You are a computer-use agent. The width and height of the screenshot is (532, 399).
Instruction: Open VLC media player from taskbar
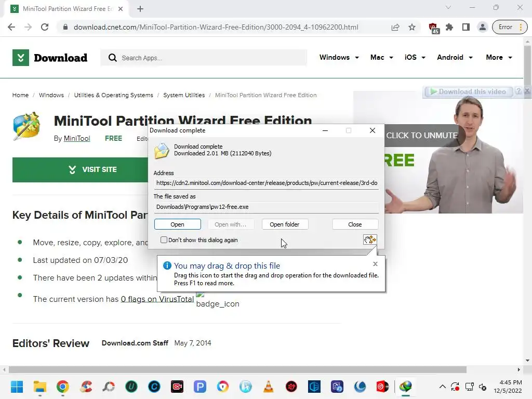tap(269, 387)
